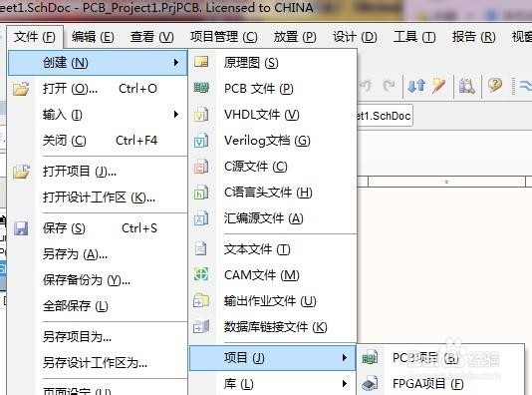Image resolution: width=532 pixels, height=395 pixels.
Task: Click 另存设计工作区为... entry
Action: (x=98, y=363)
